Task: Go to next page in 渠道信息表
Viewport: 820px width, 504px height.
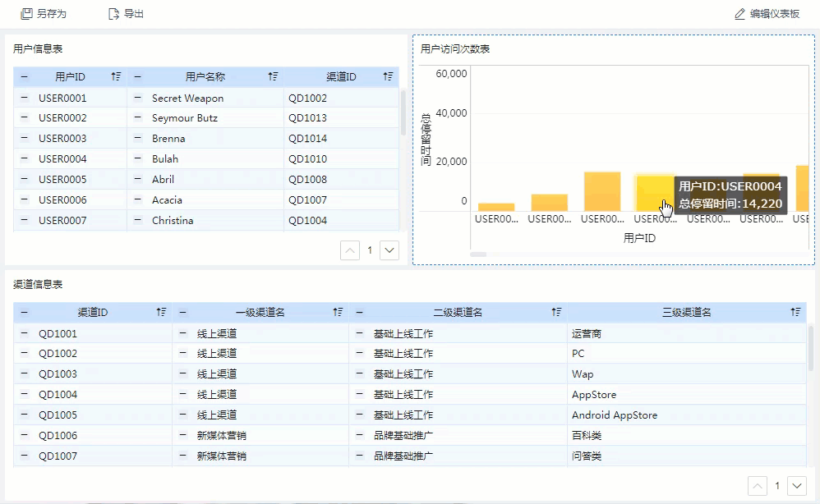Action: pos(796,486)
